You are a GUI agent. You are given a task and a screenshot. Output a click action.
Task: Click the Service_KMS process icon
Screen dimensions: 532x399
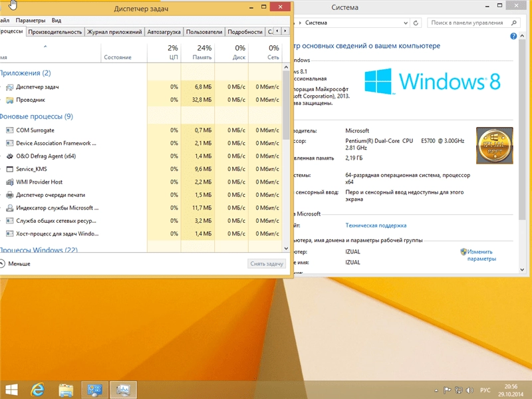coord(10,169)
